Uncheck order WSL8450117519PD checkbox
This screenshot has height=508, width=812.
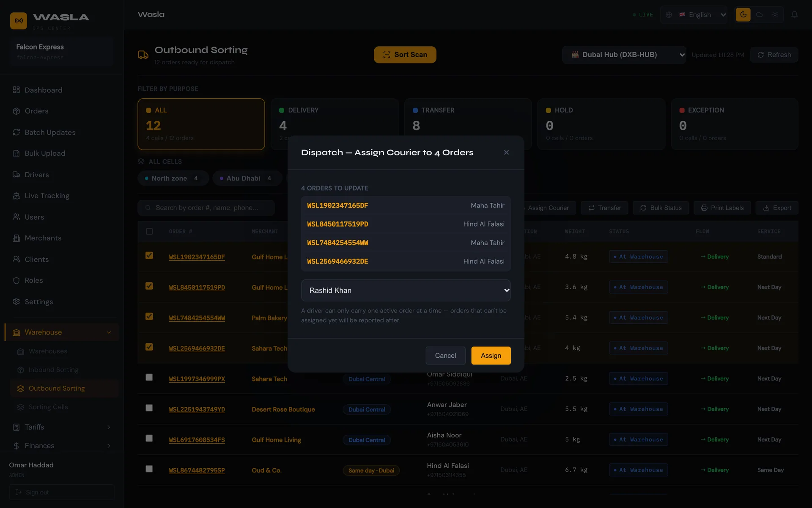149,286
